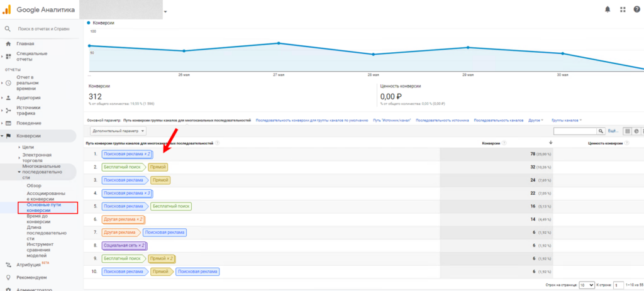This screenshot has width=644, height=291.
Task: Click the Главная home icon in sidebar
Action: [8, 44]
